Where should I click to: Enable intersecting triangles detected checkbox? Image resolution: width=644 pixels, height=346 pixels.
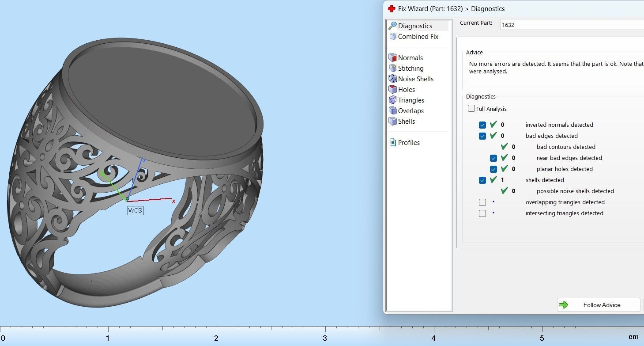tap(482, 213)
